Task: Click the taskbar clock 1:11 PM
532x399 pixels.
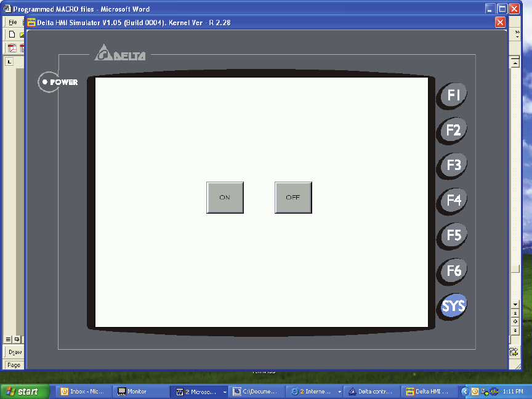Action: click(x=513, y=392)
